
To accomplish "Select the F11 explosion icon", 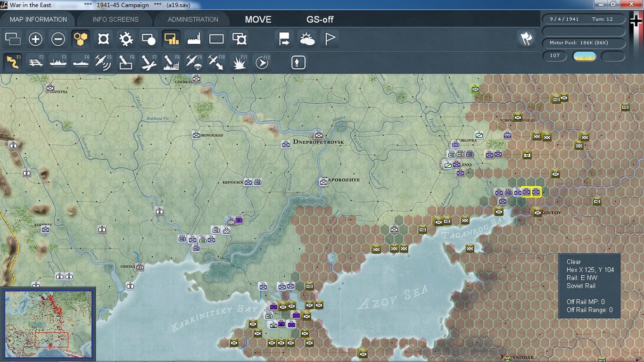I will pos(239,62).
